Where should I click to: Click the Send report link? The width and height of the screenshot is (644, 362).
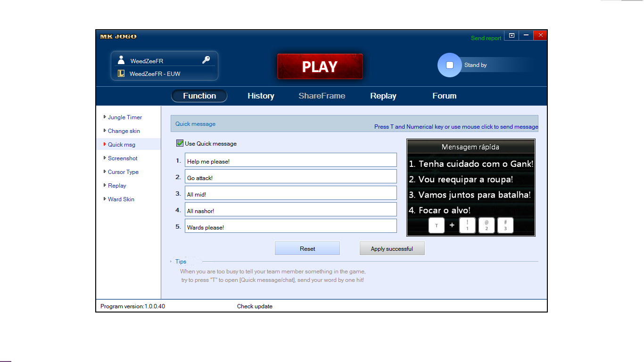point(486,38)
